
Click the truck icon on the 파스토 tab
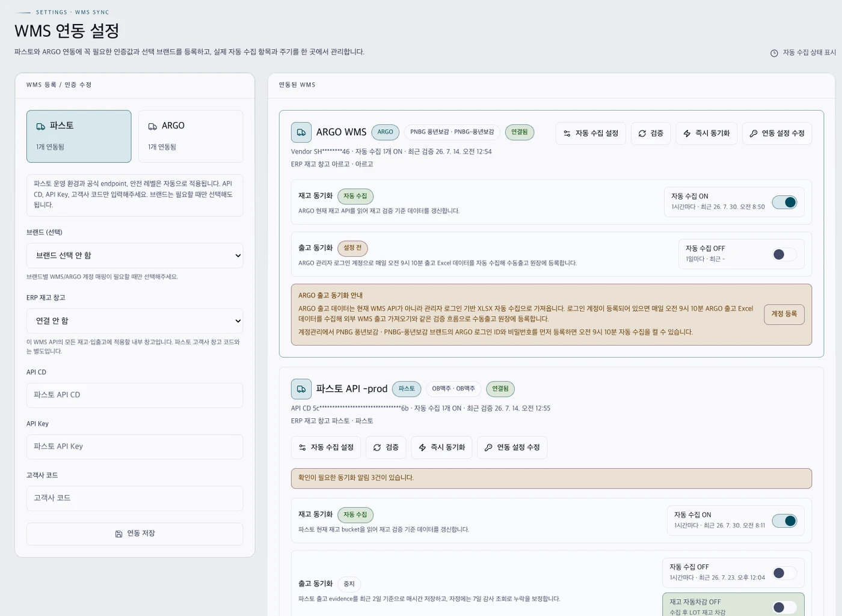(x=41, y=126)
